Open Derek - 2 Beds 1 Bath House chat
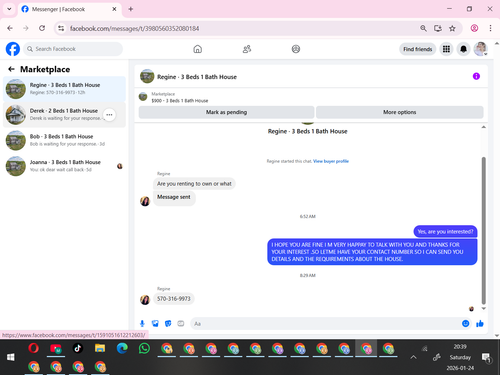This screenshot has height=375, width=500. [x=64, y=114]
